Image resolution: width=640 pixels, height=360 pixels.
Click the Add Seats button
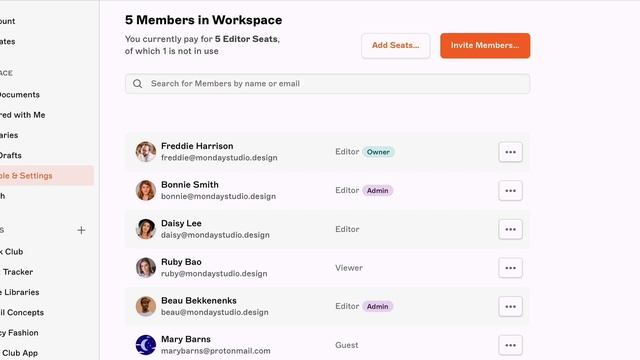(x=396, y=46)
